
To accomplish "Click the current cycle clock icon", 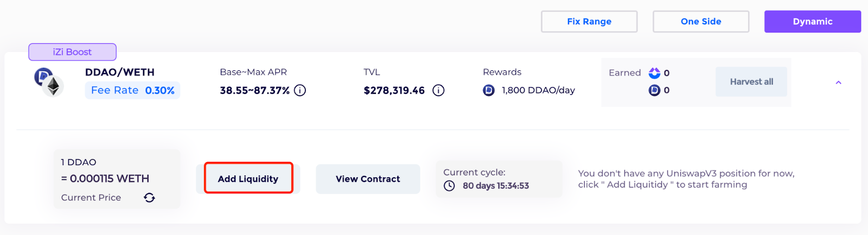I will 449,186.
